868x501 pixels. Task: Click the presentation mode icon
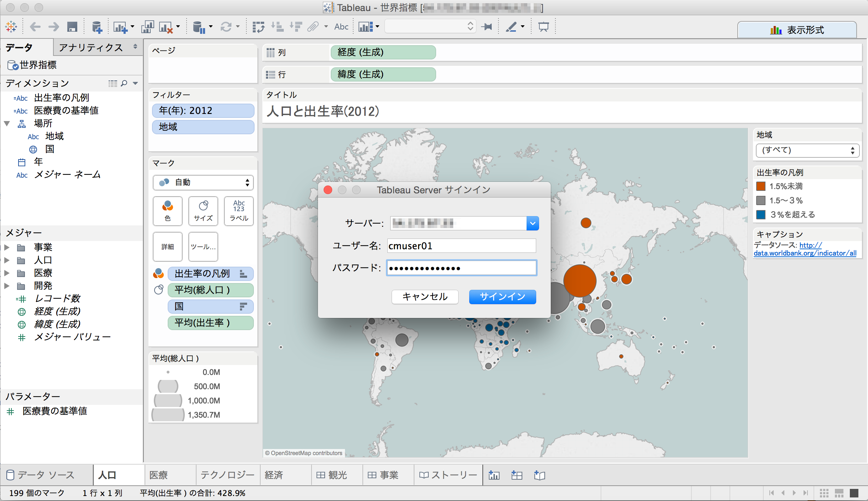543,27
